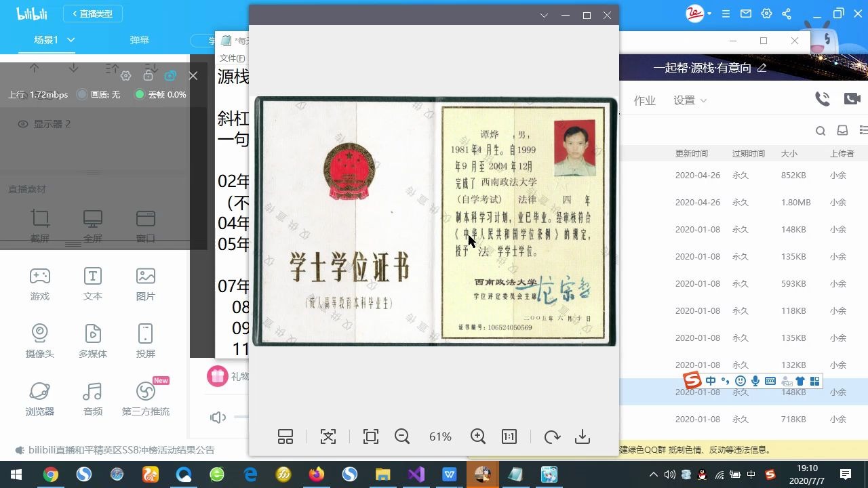Select the file row sized 593KB
The image size is (868, 488).
pyautogui.click(x=744, y=283)
